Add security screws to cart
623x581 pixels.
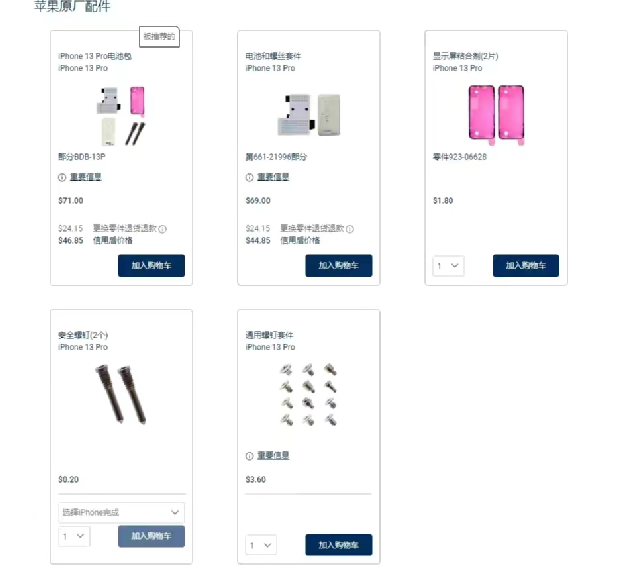tap(151, 536)
